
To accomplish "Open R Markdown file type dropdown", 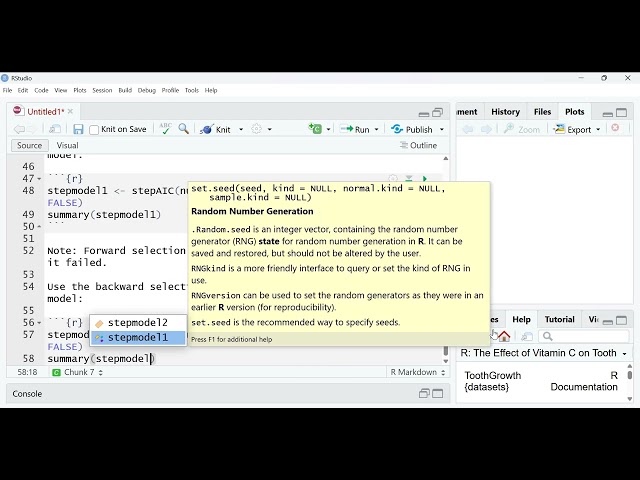I will [417, 372].
